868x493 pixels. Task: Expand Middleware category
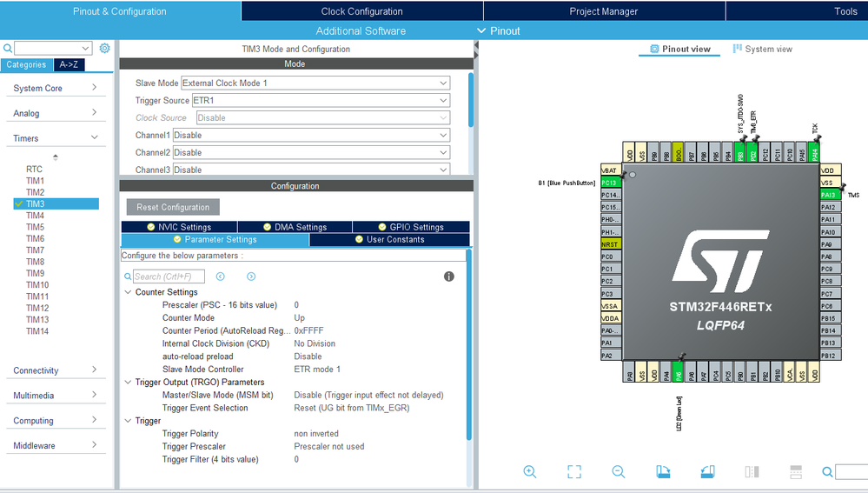(x=56, y=445)
